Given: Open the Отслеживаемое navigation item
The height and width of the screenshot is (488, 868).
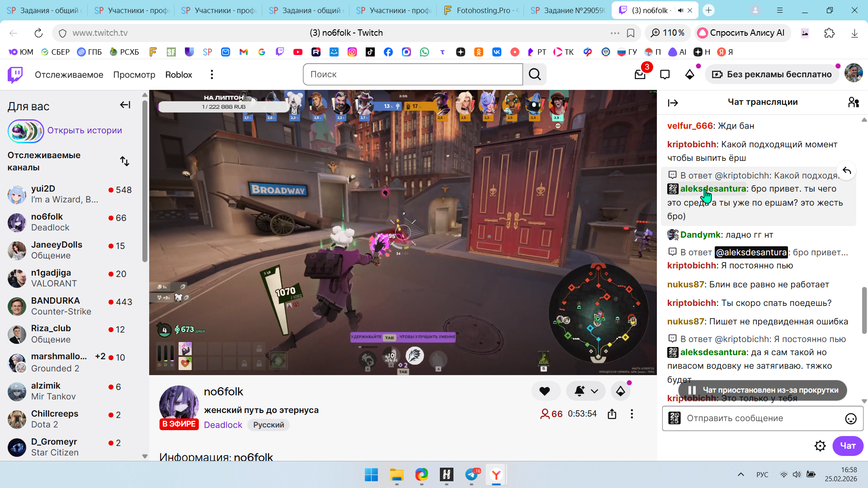Looking at the screenshot, I should tap(69, 75).
